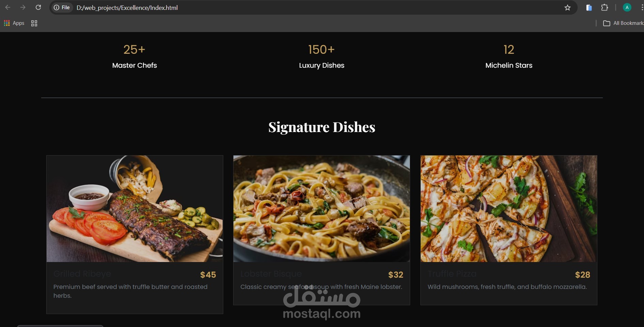Open the Apps shortcut in bookmarks bar
The width and height of the screenshot is (644, 327).
click(x=14, y=23)
